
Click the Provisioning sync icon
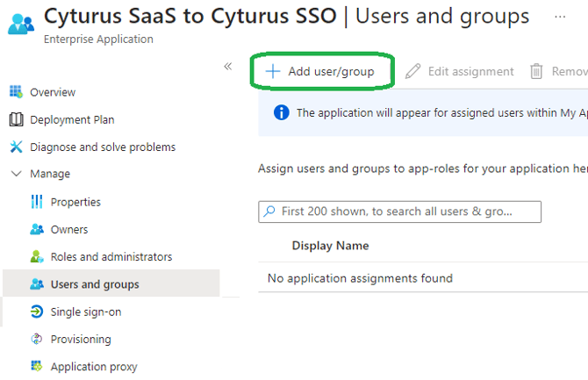[x=37, y=340]
